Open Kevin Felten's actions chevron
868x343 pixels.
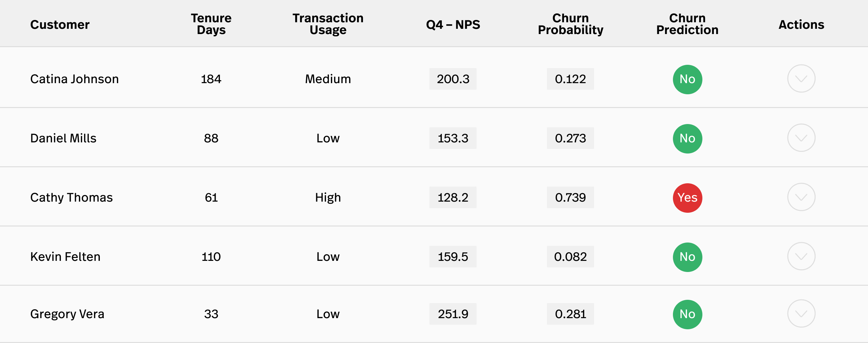point(801,257)
